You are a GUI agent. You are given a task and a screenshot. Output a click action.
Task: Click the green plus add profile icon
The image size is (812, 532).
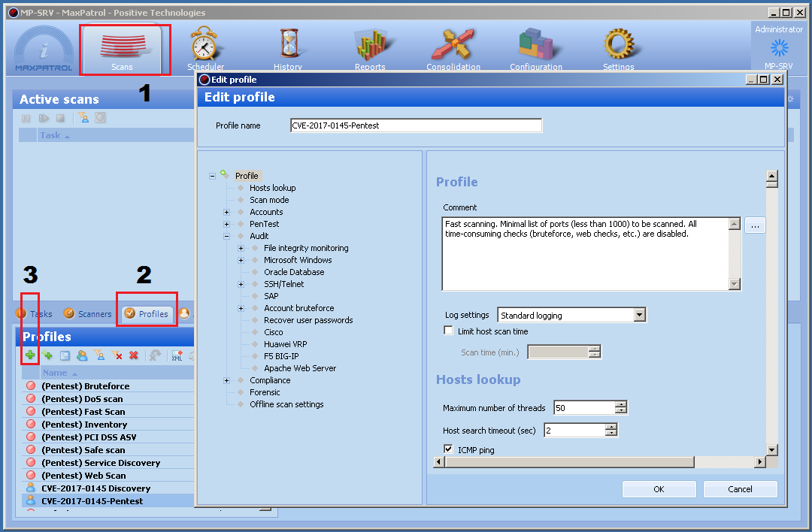pyautogui.click(x=30, y=355)
